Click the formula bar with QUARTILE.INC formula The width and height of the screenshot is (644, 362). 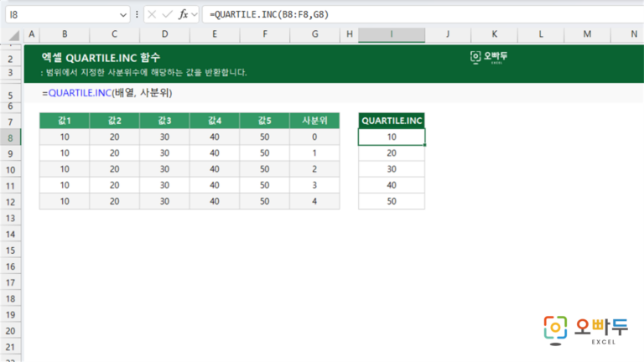click(x=423, y=15)
